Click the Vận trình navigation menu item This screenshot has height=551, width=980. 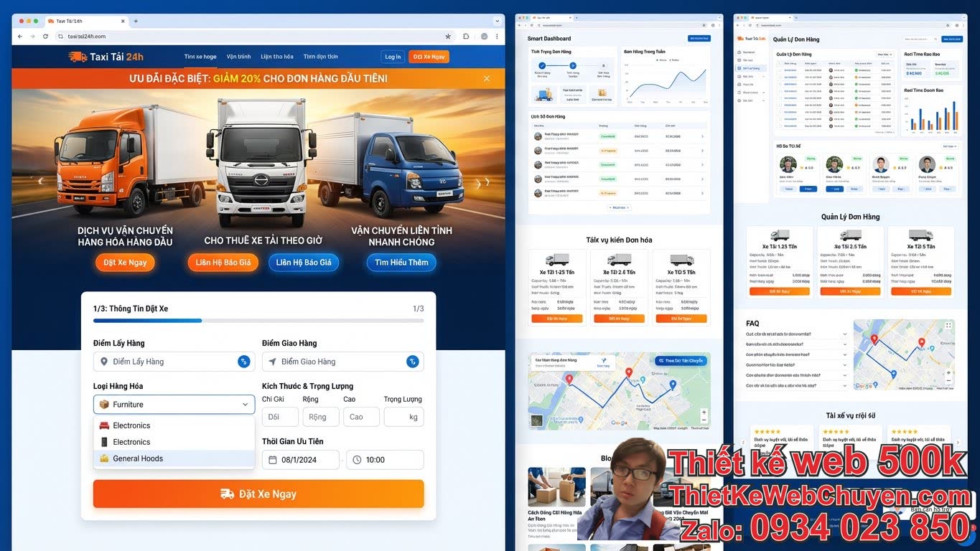pos(238,56)
